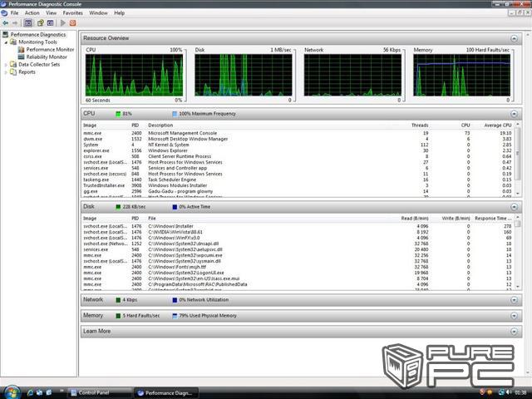This screenshot has width=532, height=399.
Task: Collapse the CPU details section
Action: tap(514, 114)
